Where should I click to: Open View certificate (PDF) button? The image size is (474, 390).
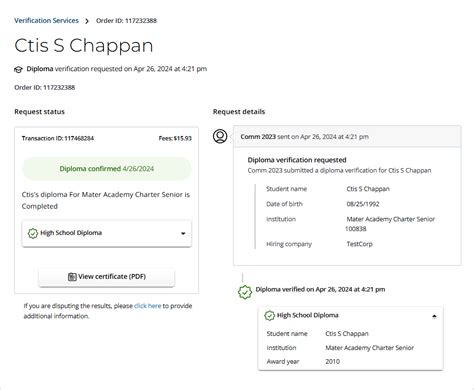click(x=106, y=277)
